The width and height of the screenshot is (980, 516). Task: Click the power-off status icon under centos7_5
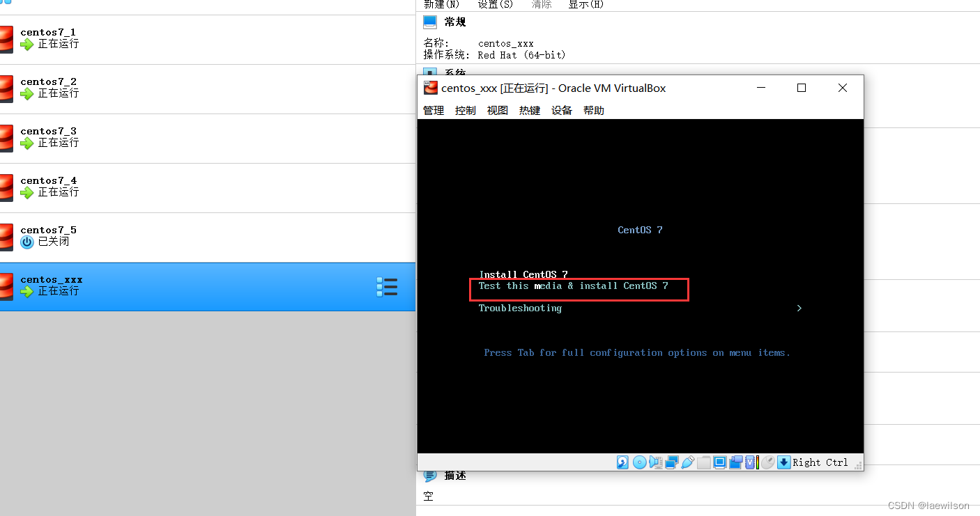pyautogui.click(x=27, y=242)
